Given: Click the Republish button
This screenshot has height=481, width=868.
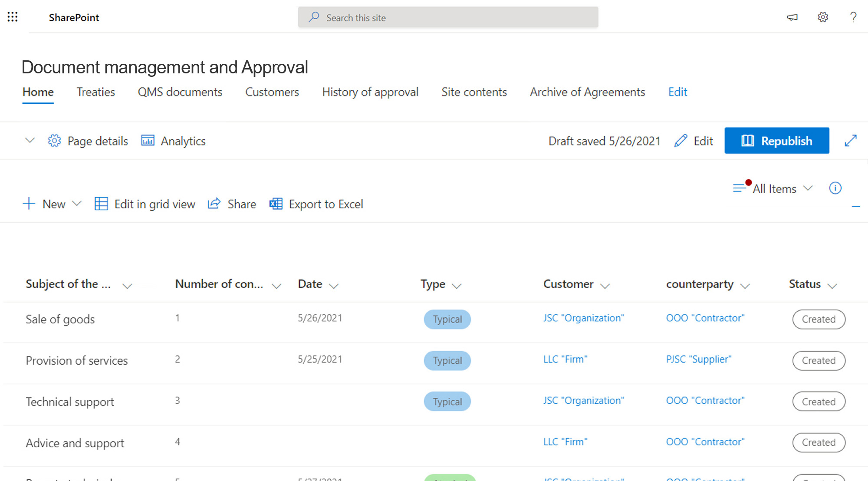Looking at the screenshot, I should click(x=776, y=141).
